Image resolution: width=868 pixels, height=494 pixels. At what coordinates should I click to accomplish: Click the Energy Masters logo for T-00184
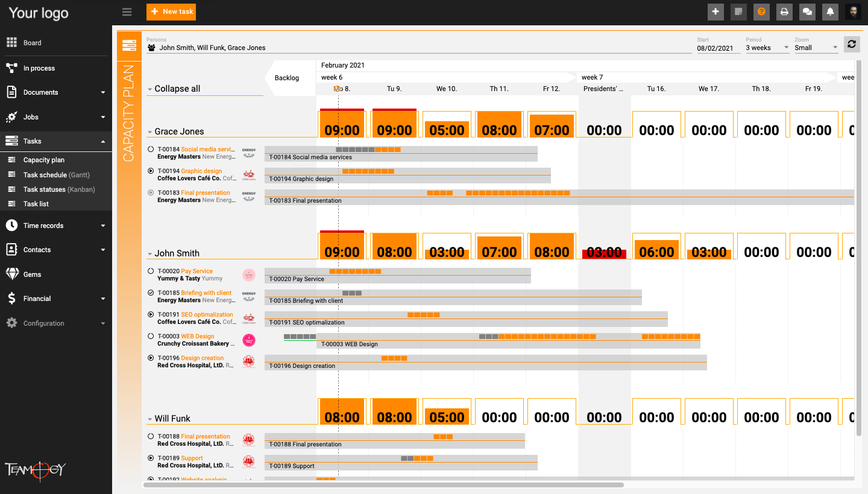248,153
